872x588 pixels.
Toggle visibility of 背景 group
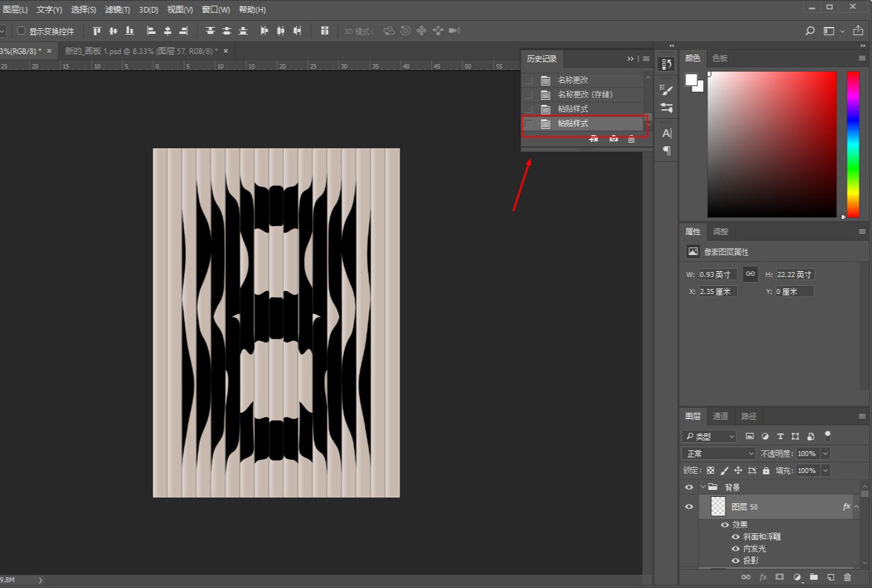tap(689, 487)
